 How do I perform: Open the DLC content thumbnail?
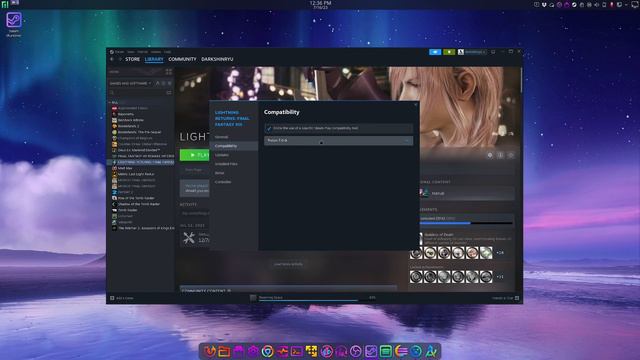424,193
